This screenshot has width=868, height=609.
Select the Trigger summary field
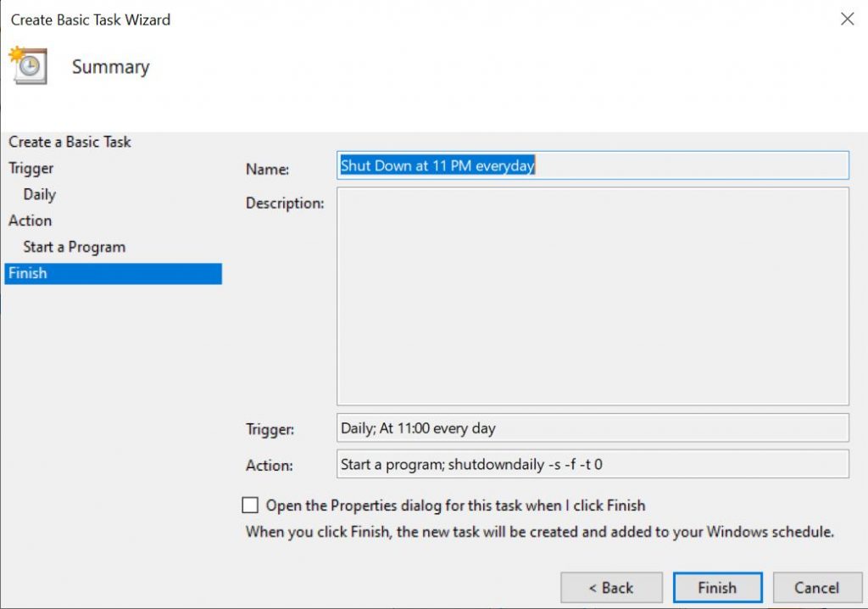click(593, 427)
